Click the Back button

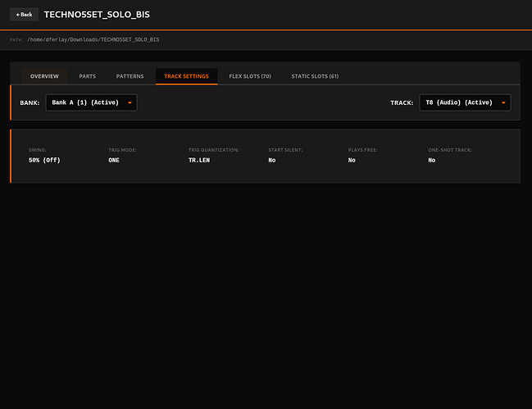(24, 14)
